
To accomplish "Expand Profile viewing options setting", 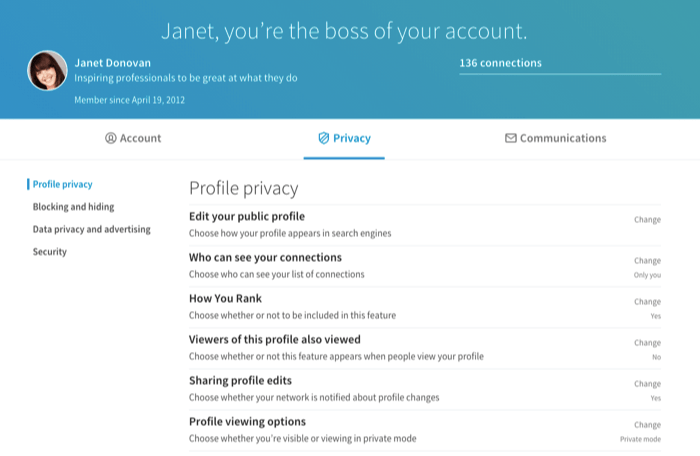I will point(247,421).
